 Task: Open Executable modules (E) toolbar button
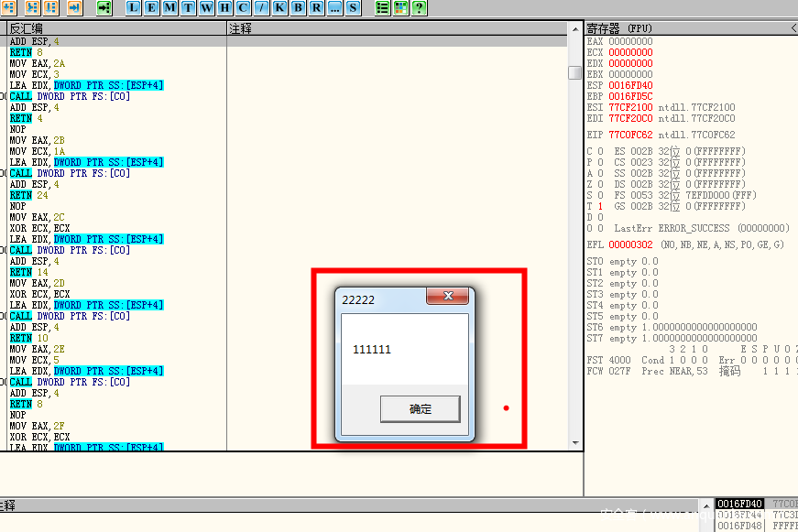click(151, 8)
